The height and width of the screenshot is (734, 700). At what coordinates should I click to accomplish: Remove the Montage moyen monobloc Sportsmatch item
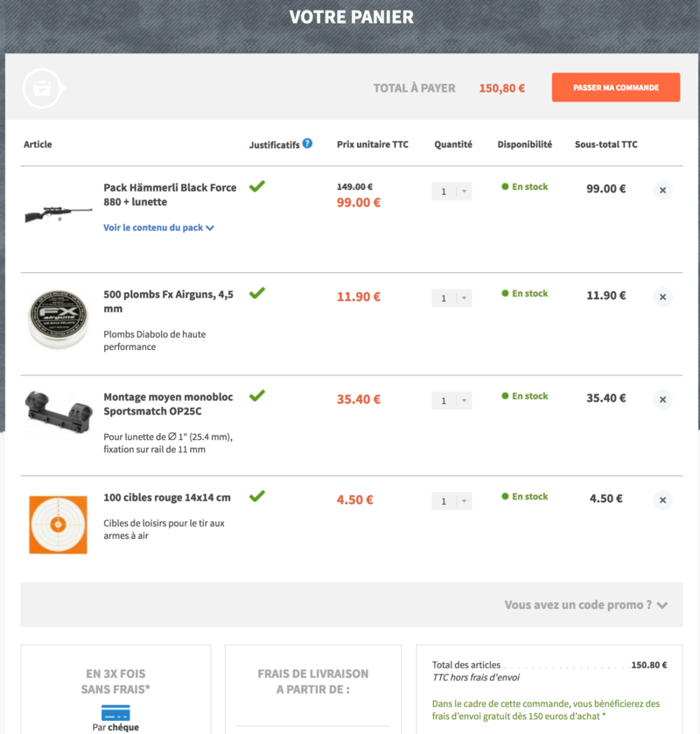[x=662, y=399]
